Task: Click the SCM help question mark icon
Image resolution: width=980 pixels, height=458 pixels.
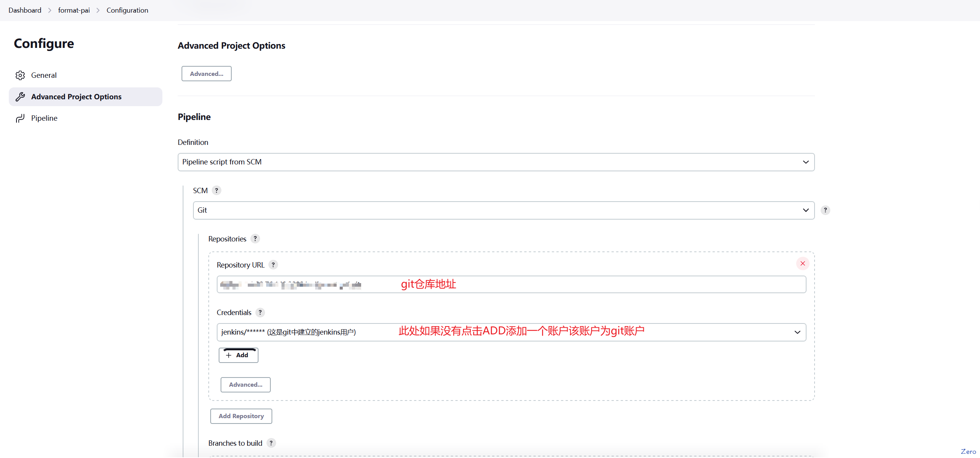Action: pos(216,190)
